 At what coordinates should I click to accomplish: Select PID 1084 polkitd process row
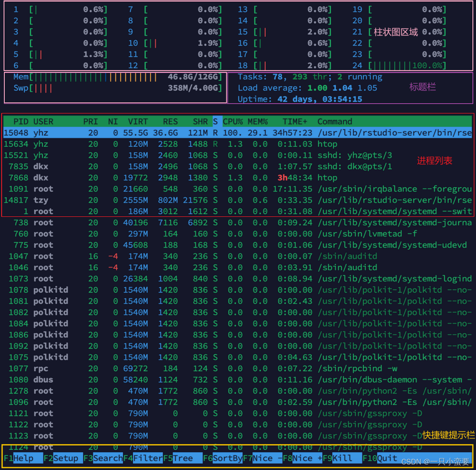click(238, 324)
